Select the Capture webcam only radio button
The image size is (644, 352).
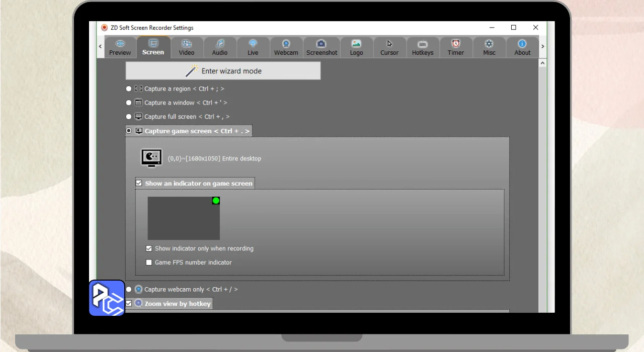click(x=129, y=289)
